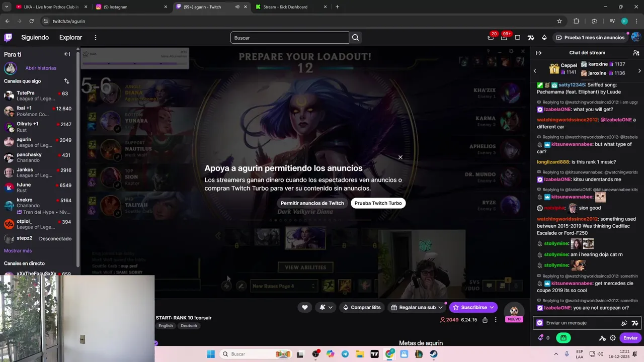Open Twitch home via the purple logo
Viewport: 644px width, 362px height.
coord(8,37)
